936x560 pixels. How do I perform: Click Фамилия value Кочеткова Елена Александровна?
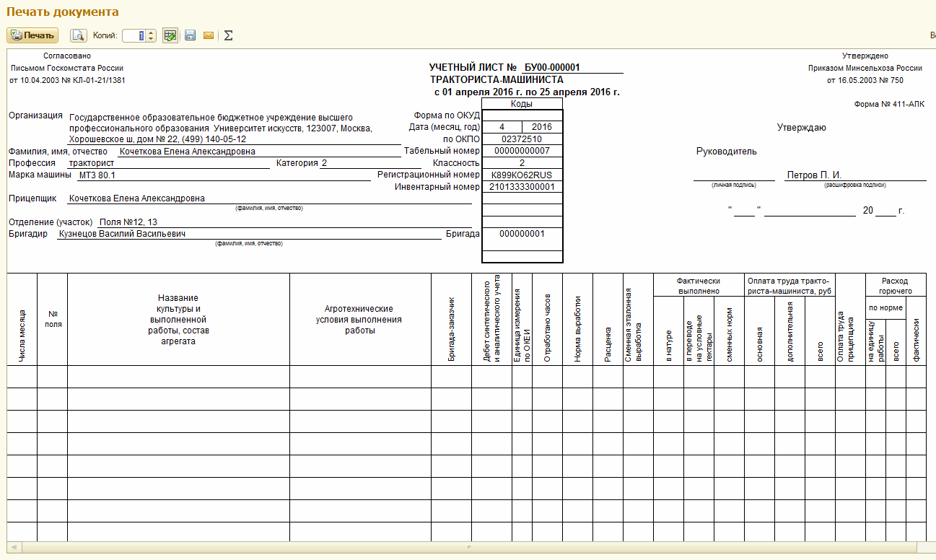coord(188,152)
